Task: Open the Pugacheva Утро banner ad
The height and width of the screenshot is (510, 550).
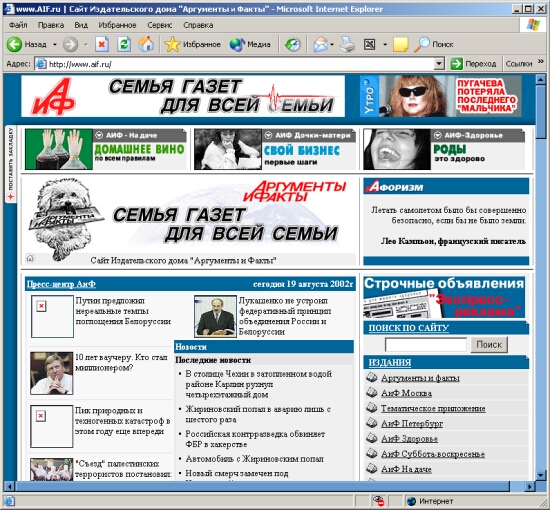Action: point(441,96)
